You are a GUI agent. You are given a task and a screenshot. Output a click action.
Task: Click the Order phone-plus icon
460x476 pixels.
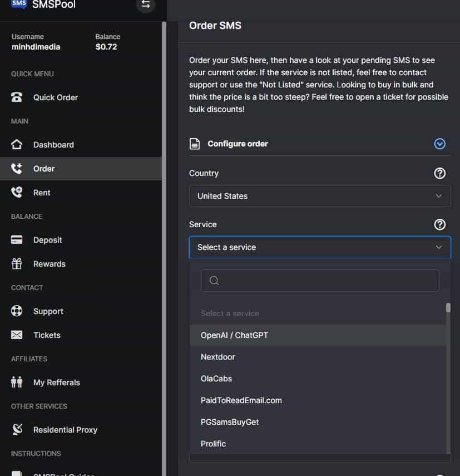(16, 168)
